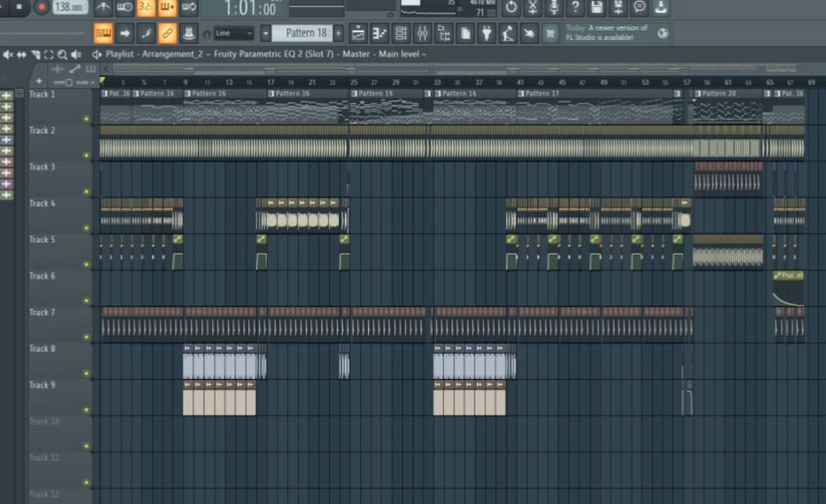Open help with the question mark icon
The image size is (826, 504).
(x=576, y=7)
